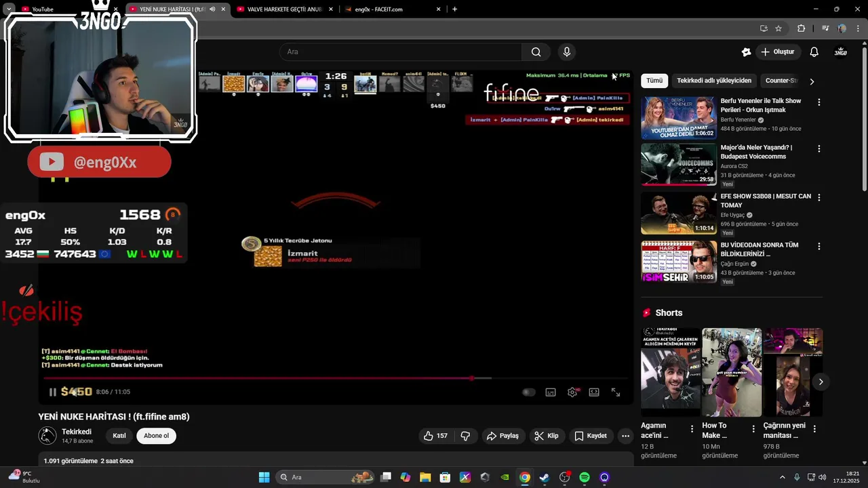Subscribe with Abone ol button

(156, 436)
